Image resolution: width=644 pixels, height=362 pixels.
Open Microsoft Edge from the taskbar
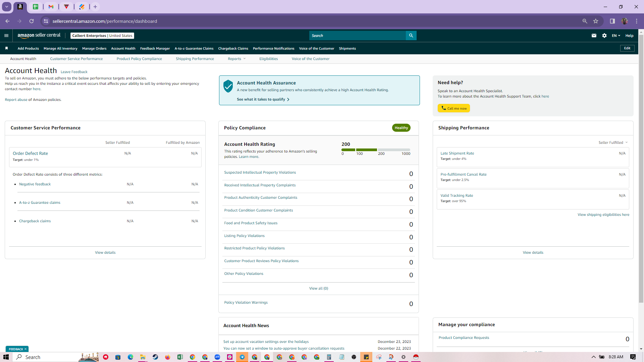[x=130, y=357]
